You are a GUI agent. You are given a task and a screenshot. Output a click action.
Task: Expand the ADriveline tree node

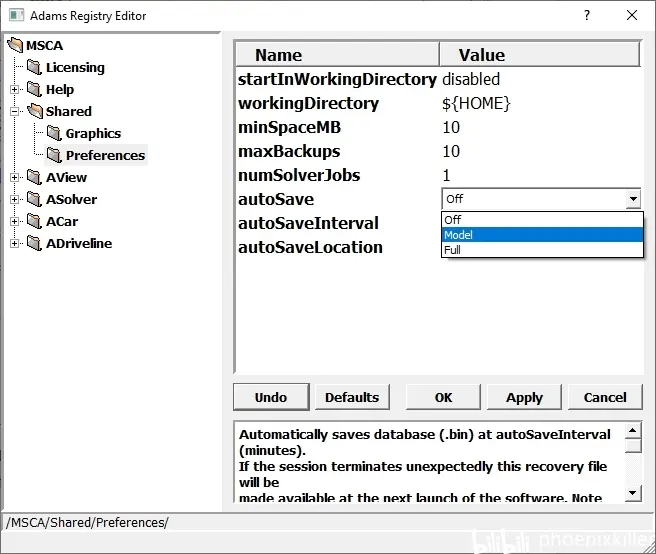pos(15,244)
